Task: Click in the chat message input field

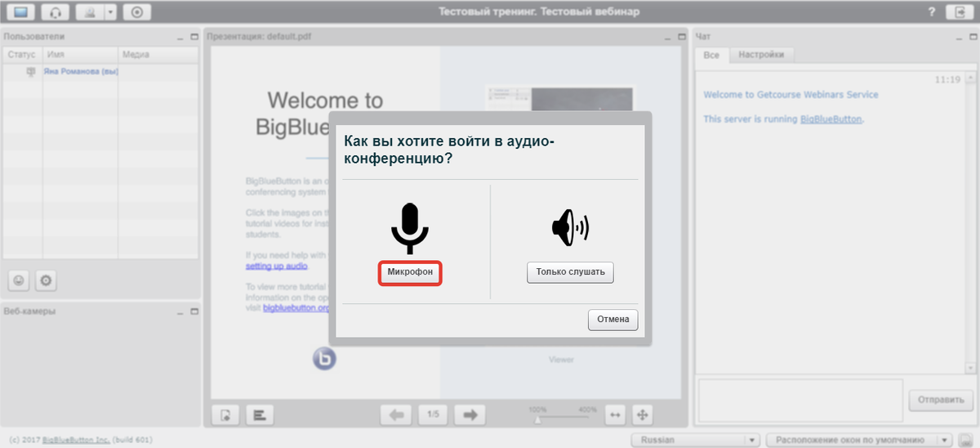Action: [800, 401]
